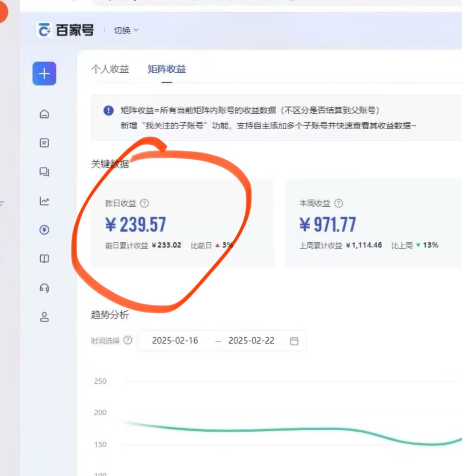Open the home dashboard icon in sidebar
Image resolution: width=462 pixels, height=476 pixels.
[x=44, y=114]
